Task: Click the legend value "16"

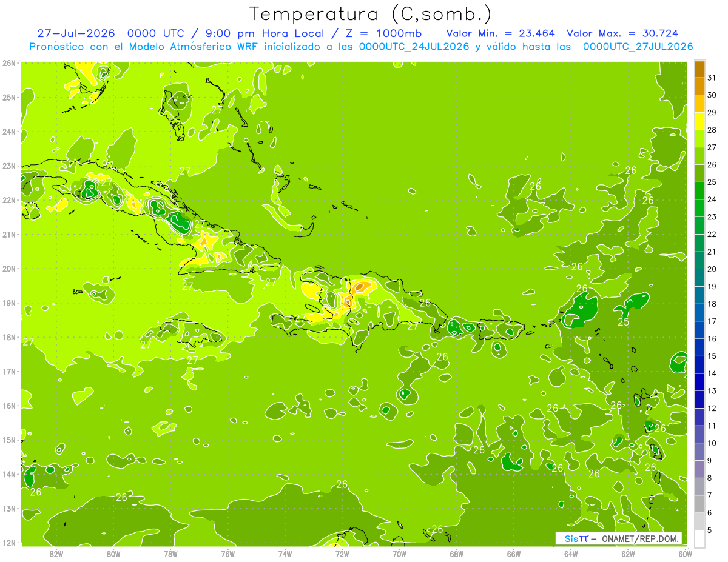Action: pos(712,338)
